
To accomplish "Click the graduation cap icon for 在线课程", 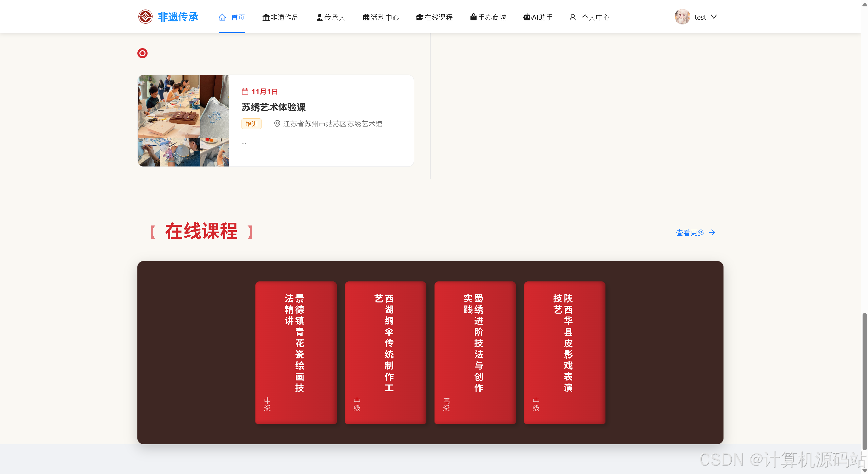I will (x=419, y=17).
